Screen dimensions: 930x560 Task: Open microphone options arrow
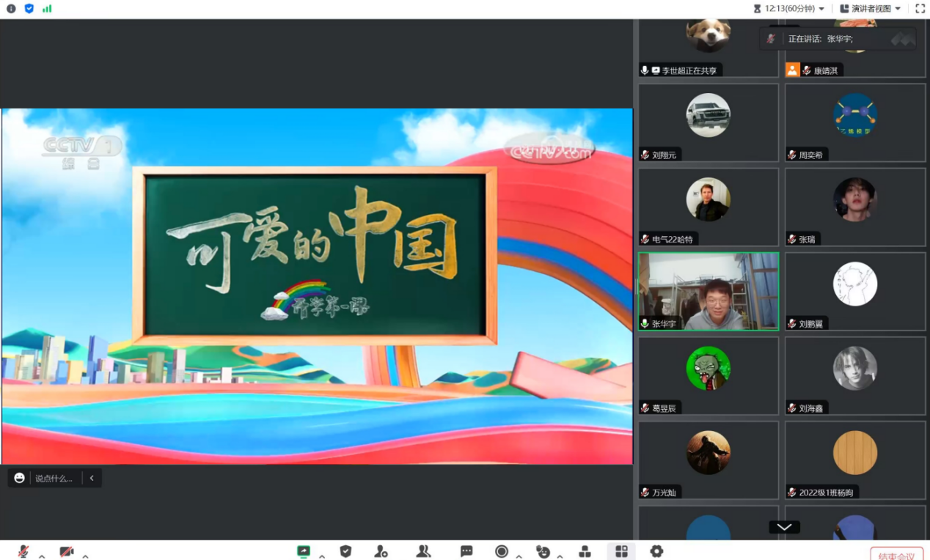click(42, 556)
